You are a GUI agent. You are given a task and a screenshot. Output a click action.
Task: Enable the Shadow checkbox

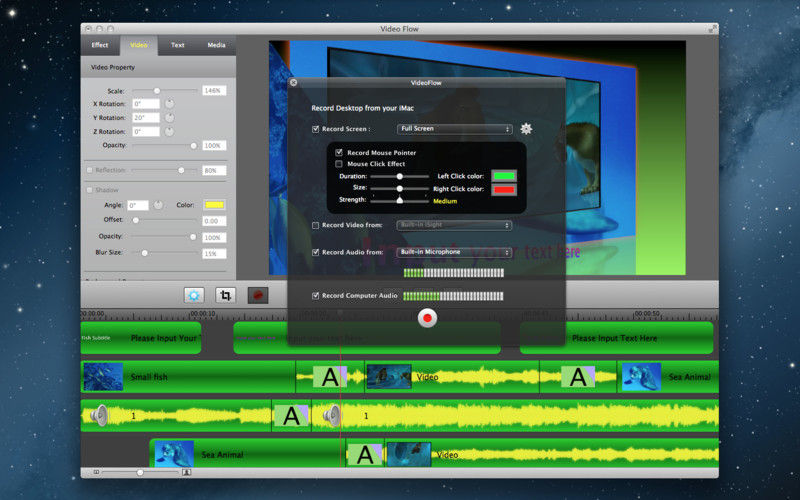click(x=90, y=190)
